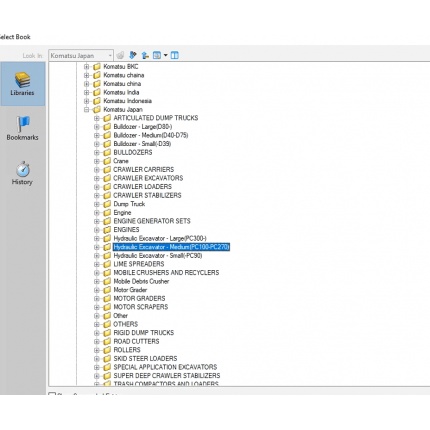Select CRAWLER STABILIZERS folder
Screen dimensions: 430x430
click(x=147, y=195)
